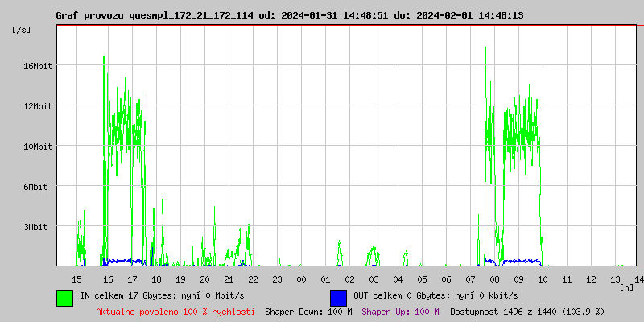
Task: Click the 12Mbit y-axis label
Action: point(37,106)
